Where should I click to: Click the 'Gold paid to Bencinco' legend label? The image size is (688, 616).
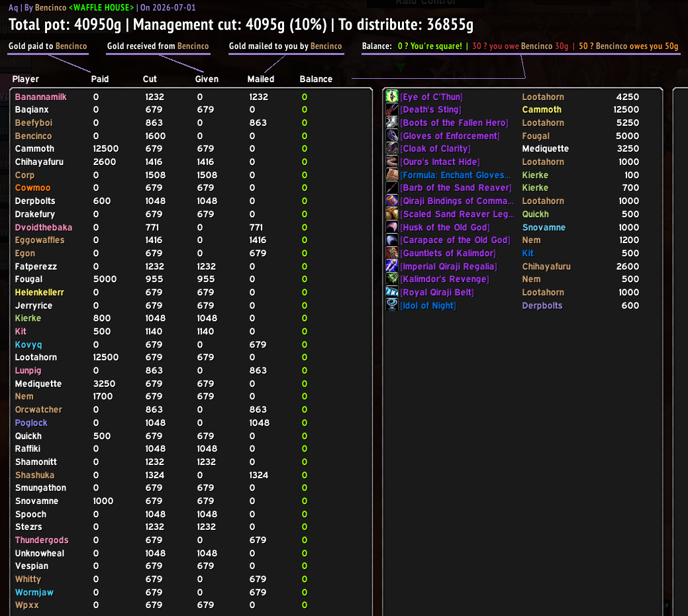pos(48,46)
